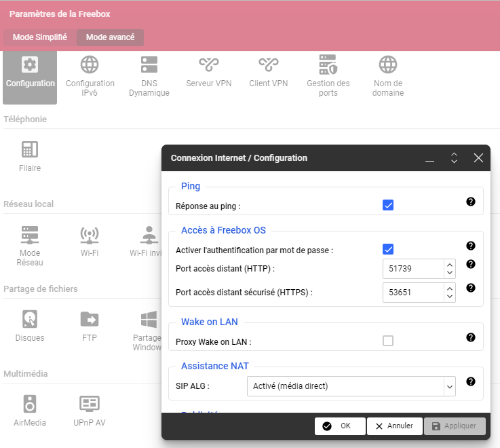Enable Proxy Wake on LAN checkbox

(388, 341)
